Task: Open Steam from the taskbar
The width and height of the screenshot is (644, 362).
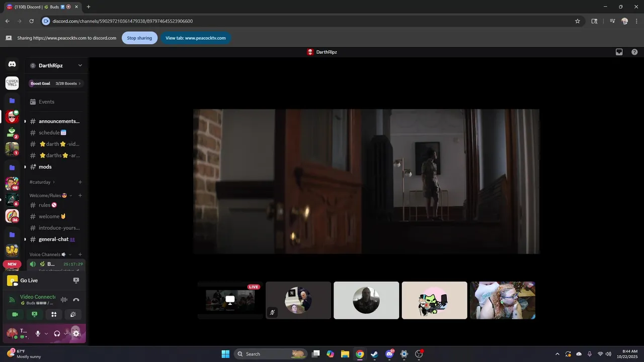Action: 374,354
